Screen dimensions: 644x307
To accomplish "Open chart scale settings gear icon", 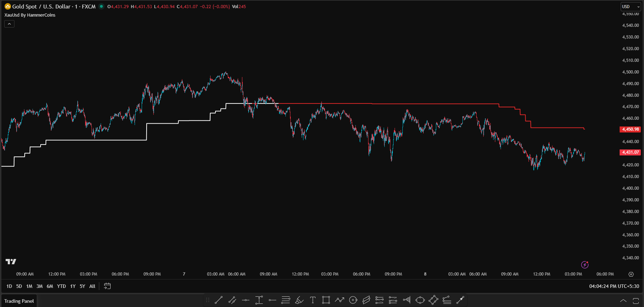I will pos(631,274).
